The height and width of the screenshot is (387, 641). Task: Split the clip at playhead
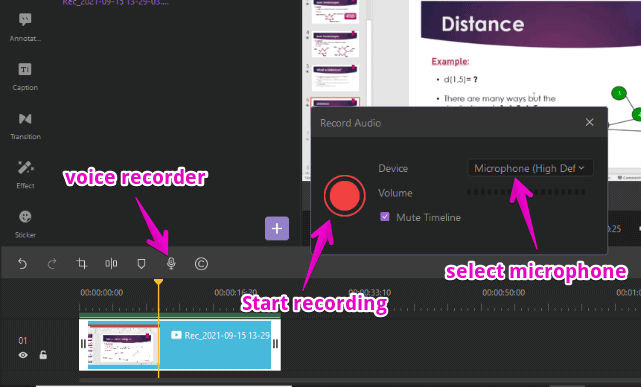pos(111,264)
